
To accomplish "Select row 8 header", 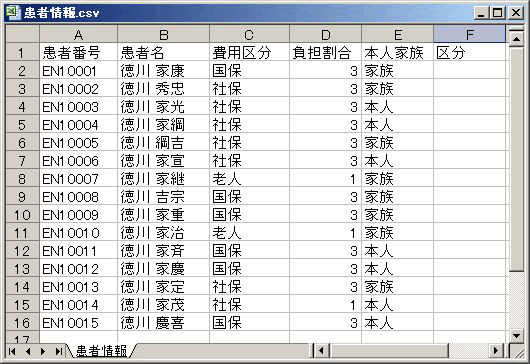I will (22, 178).
